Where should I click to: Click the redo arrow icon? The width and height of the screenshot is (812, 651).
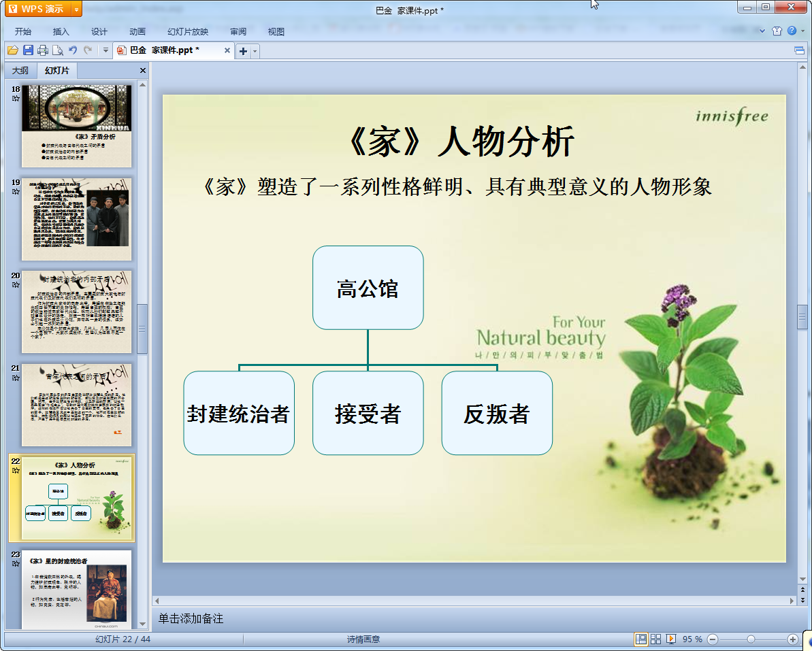point(88,50)
